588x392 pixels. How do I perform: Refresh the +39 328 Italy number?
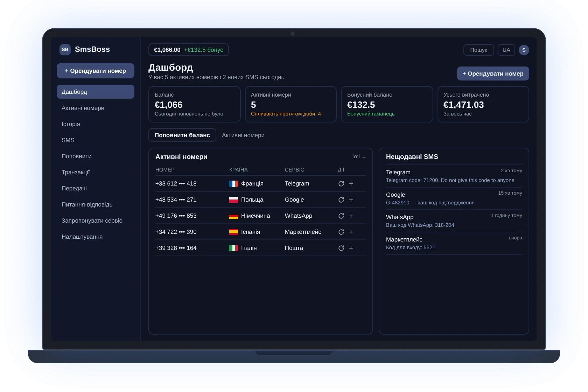(x=341, y=248)
